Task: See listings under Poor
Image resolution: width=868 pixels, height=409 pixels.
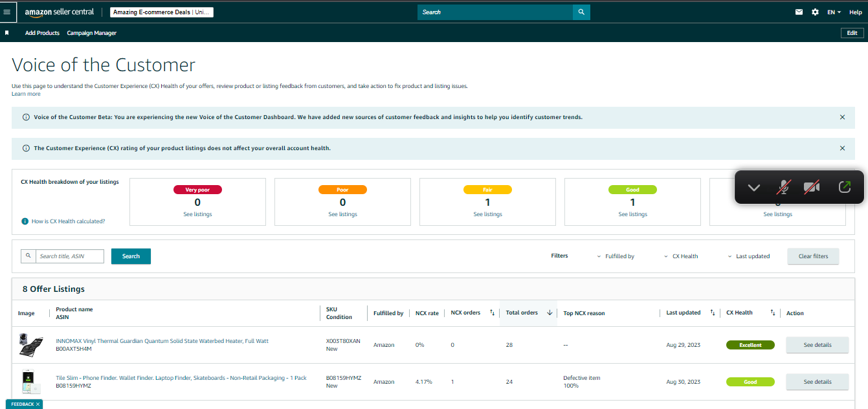Action: pyautogui.click(x=342, y=214)
